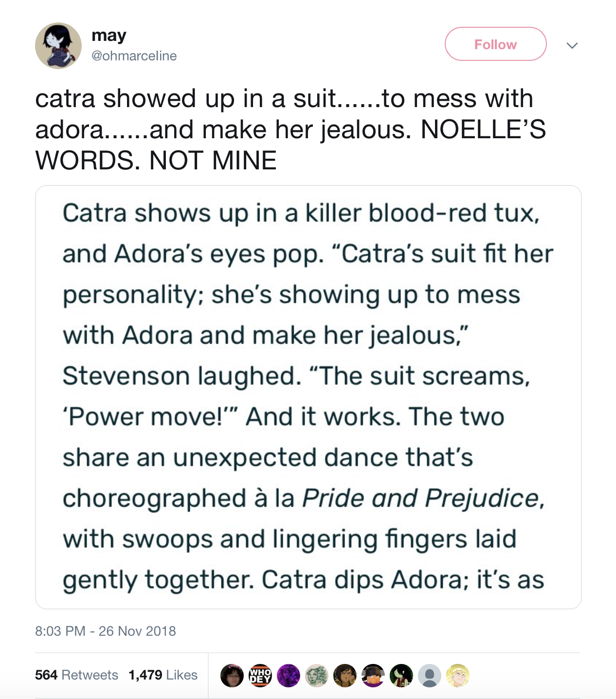View the 1,479 Likes list
616x699 pixels.
tap(163, 675)
